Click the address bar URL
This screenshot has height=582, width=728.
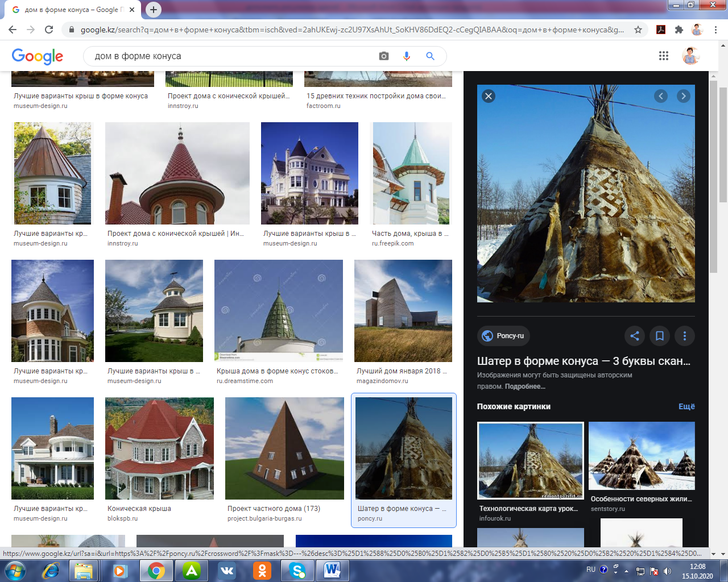click(351, 30)
